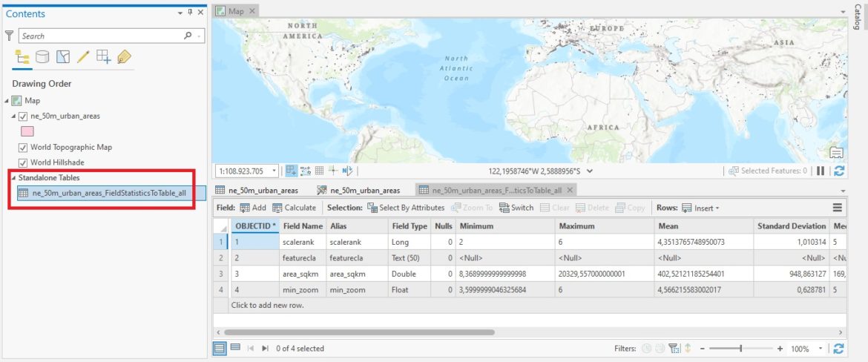
Task: Open the coordinate display dropdown chevron
Action: tap(590, 171)
